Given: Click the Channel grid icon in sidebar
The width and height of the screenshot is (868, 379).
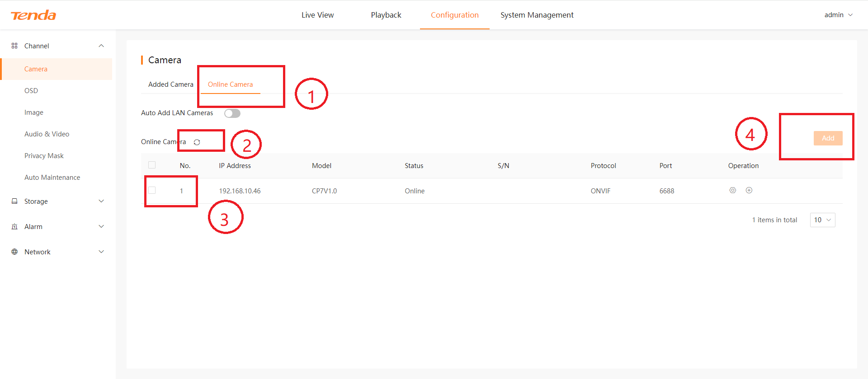Looking at the screenshot, I should 14,46.
